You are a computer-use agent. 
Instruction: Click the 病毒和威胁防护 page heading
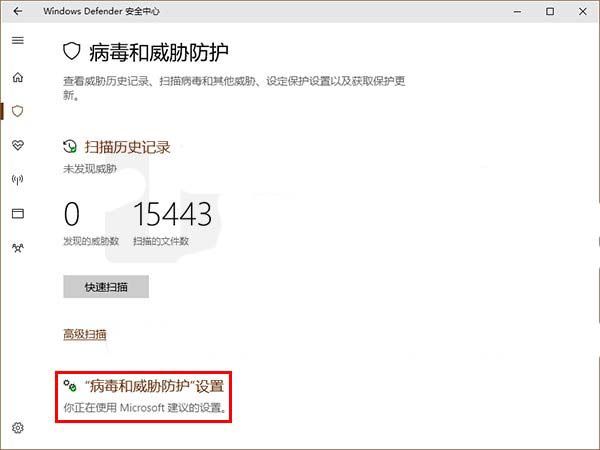coord(159,52)
